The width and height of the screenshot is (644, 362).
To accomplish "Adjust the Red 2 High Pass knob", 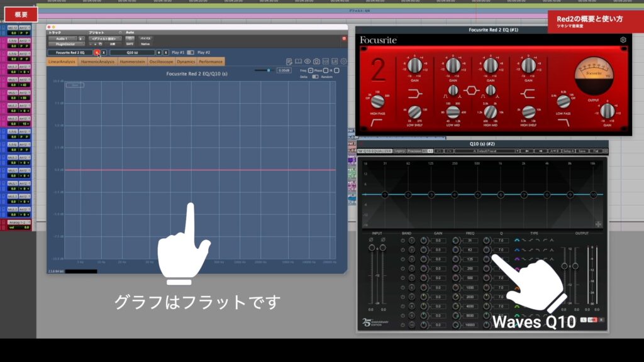I will click(x=377, y=101).
